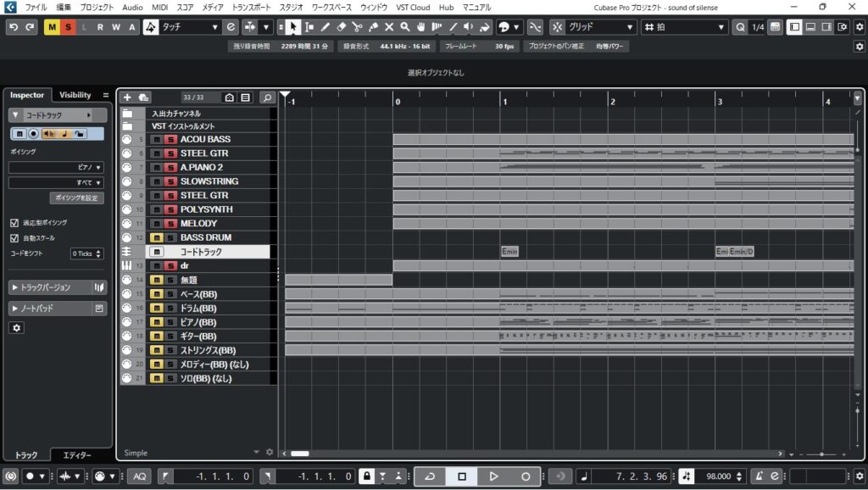Activate Cycle loop button in transport
868x490 pixels.
(430, 476)
